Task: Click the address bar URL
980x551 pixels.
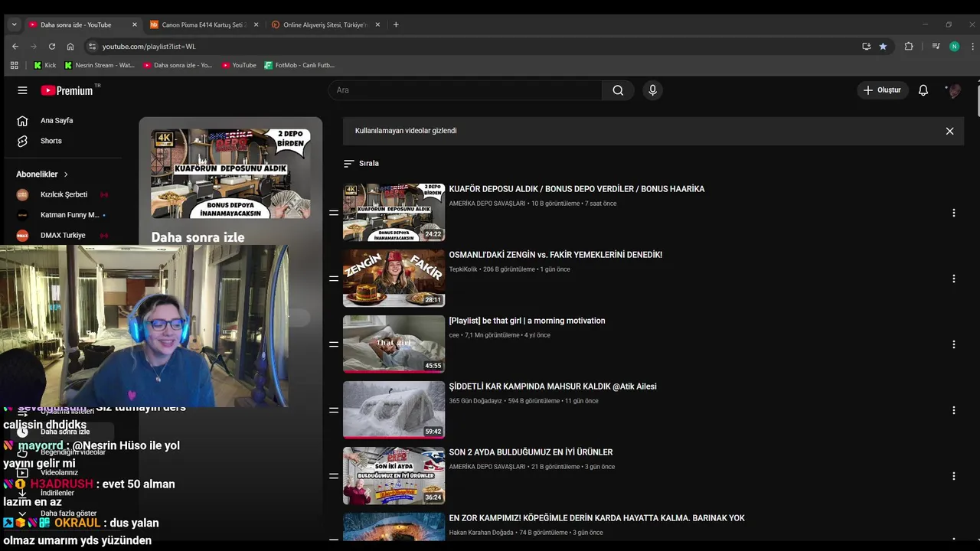Action: [x=149, y=47]
